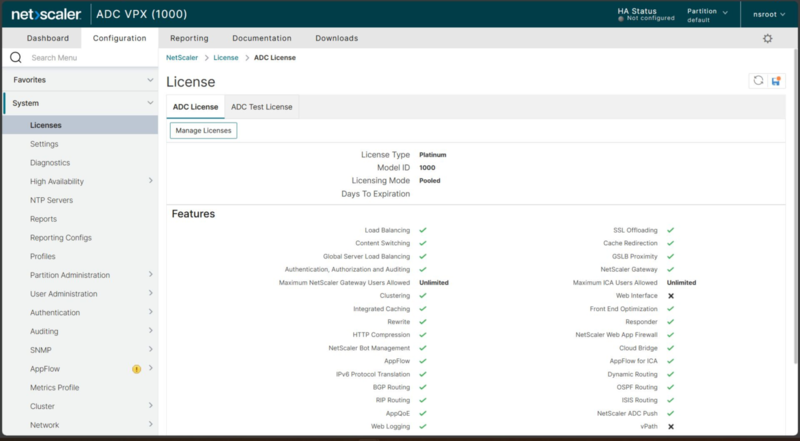Click the search magnifier icon
Screen dimensions: 800x441
point(16,57)
